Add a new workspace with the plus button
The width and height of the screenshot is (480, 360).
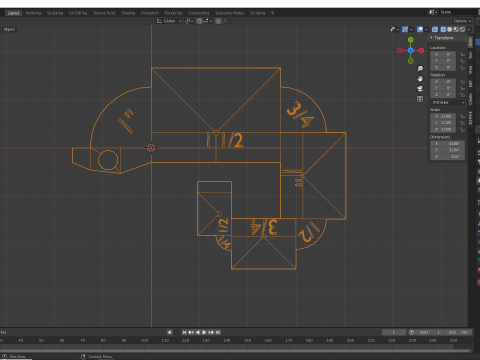tap(272, 13)
